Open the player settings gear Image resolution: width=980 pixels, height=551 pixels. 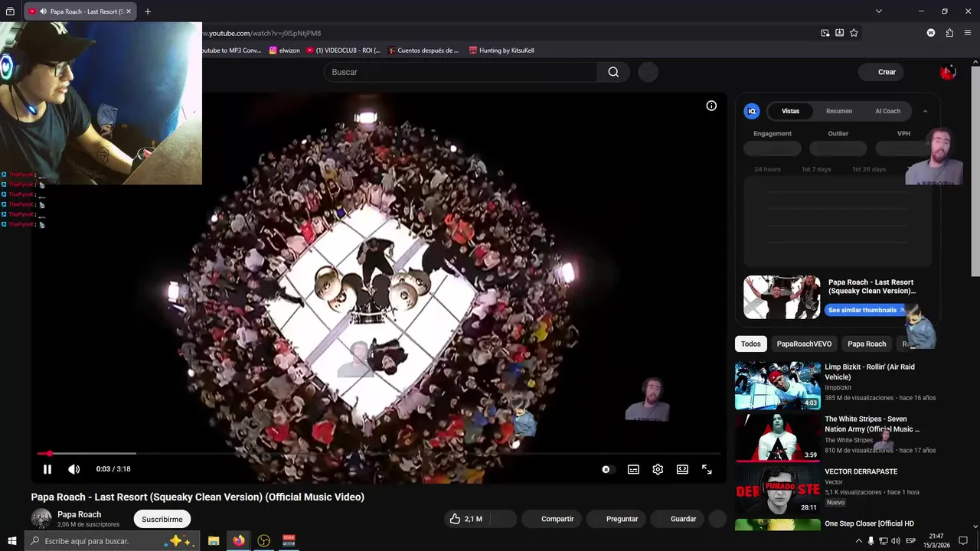pyautogui.click(x=658, y=469)
